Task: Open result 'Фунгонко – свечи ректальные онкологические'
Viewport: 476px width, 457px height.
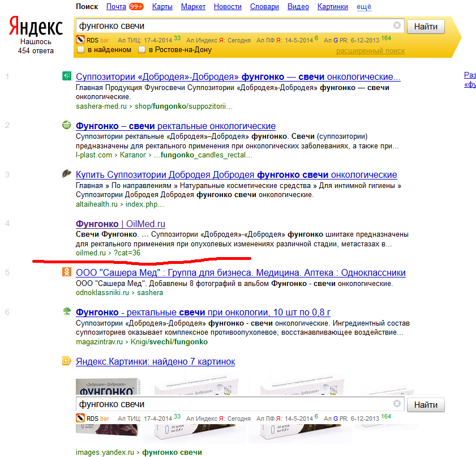Action: tap(176, 126)
